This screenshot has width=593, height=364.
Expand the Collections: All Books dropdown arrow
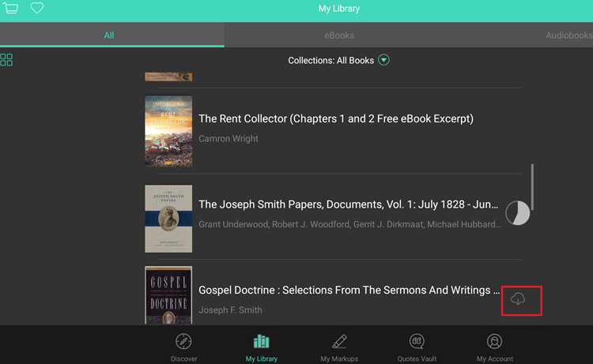point(383,60)
